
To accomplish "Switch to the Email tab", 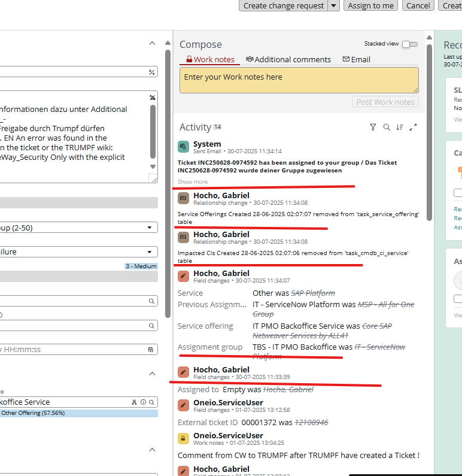I will point(357,59).
